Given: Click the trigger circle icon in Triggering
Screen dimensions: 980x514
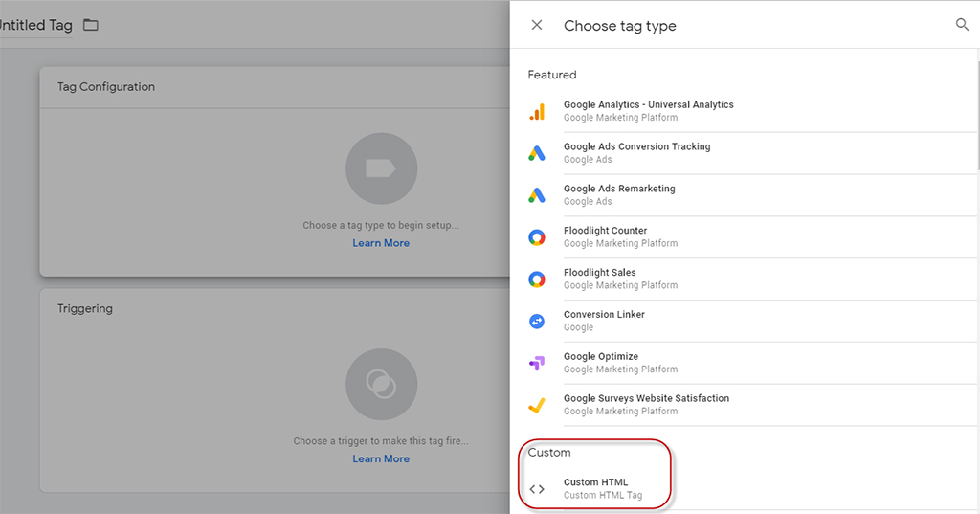Looking at the screenshot, I should [x=381, y=384].
